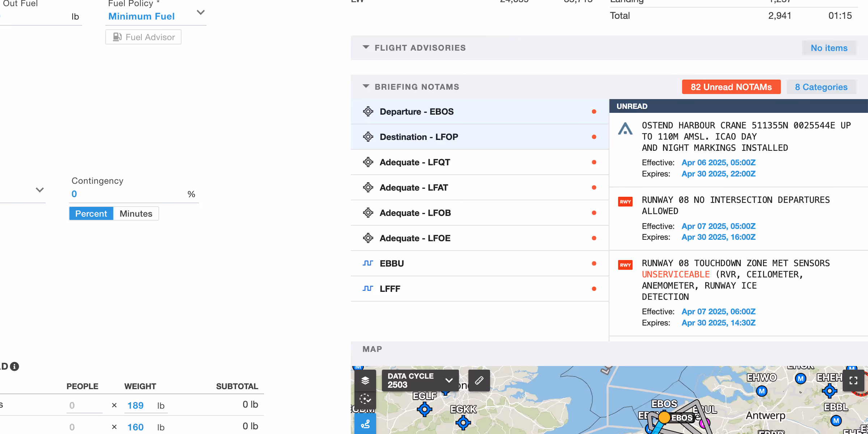Expand the map to fullscreen
The image size is (868, 434).
853,380
